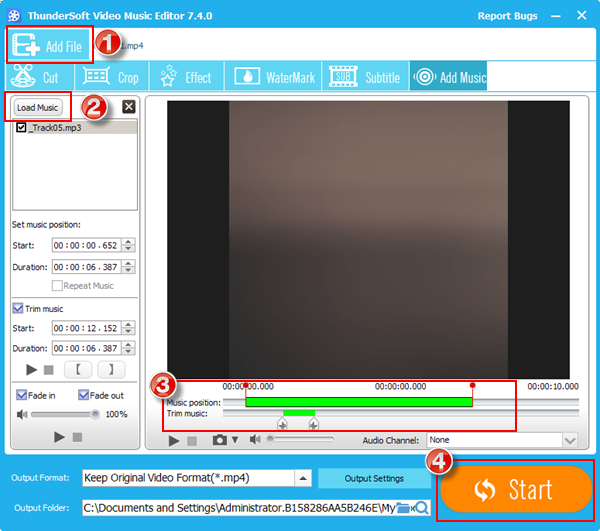Click the Add File button
This screenshot has height=531, width=600.
[x=49, y=46]
